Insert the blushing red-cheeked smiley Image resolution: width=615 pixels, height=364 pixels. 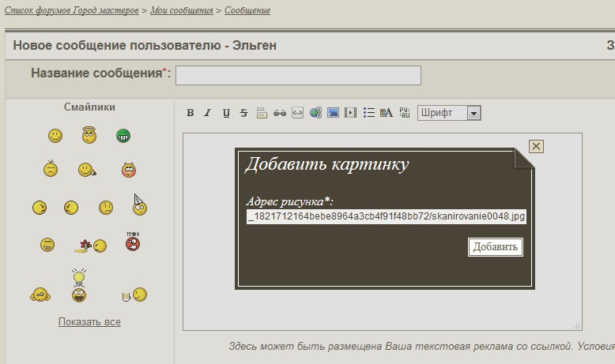[129, 170]
